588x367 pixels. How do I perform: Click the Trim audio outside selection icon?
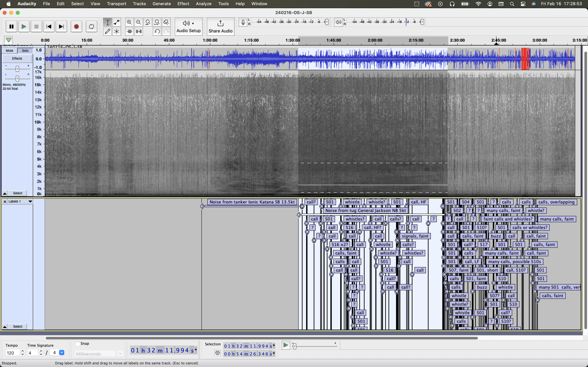[129, 31]
